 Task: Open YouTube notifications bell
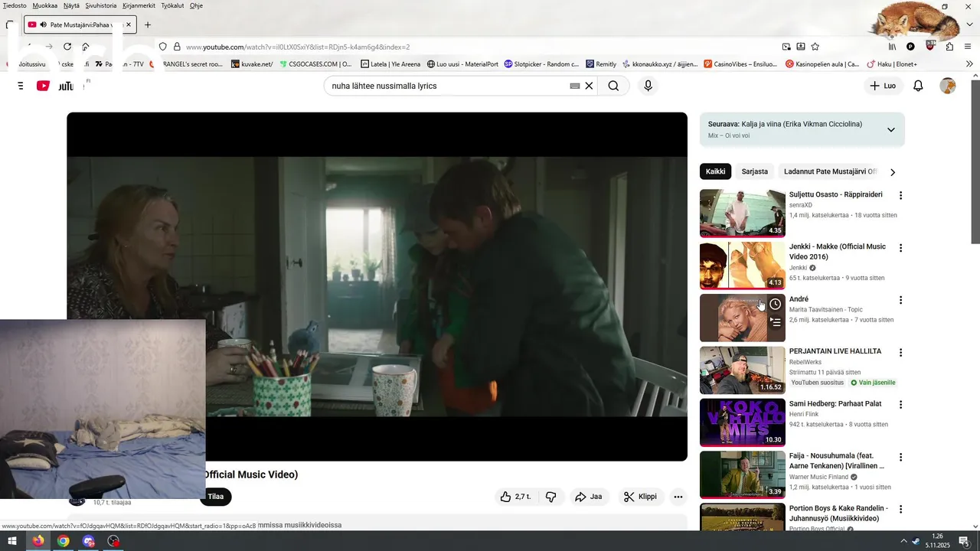(918, 86)
